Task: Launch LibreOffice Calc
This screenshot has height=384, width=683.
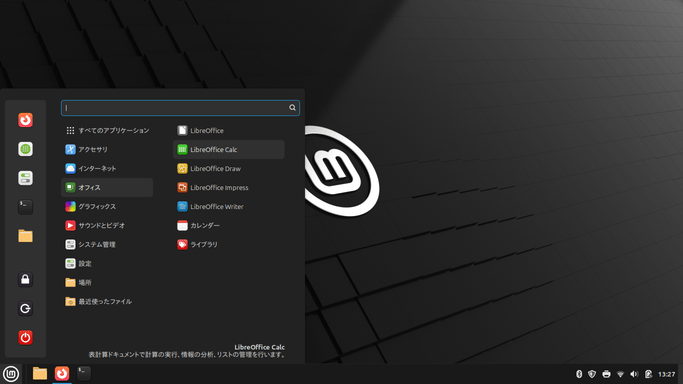Action: click(x=229, y=149)
